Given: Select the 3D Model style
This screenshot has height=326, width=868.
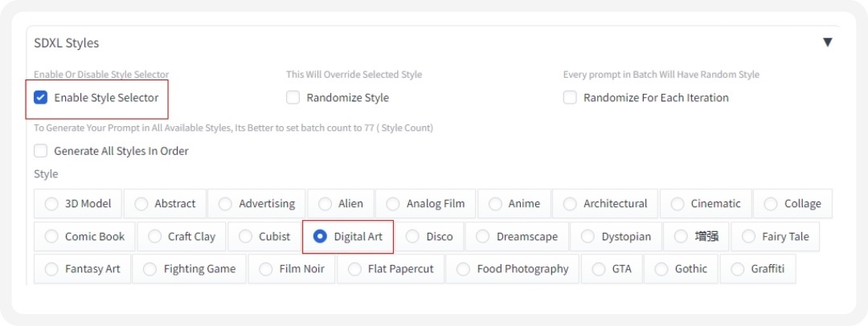Looking at the screenshot, I should tap(52, 204).
